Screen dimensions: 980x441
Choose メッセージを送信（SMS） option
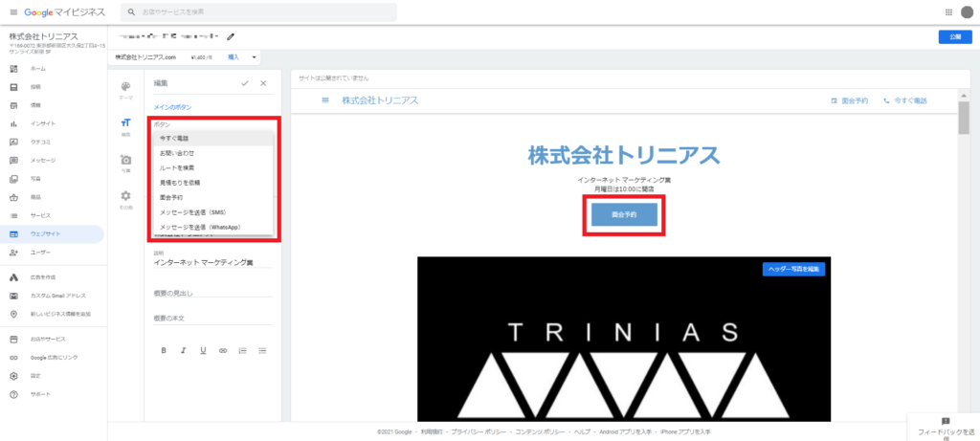coord(213,212)
